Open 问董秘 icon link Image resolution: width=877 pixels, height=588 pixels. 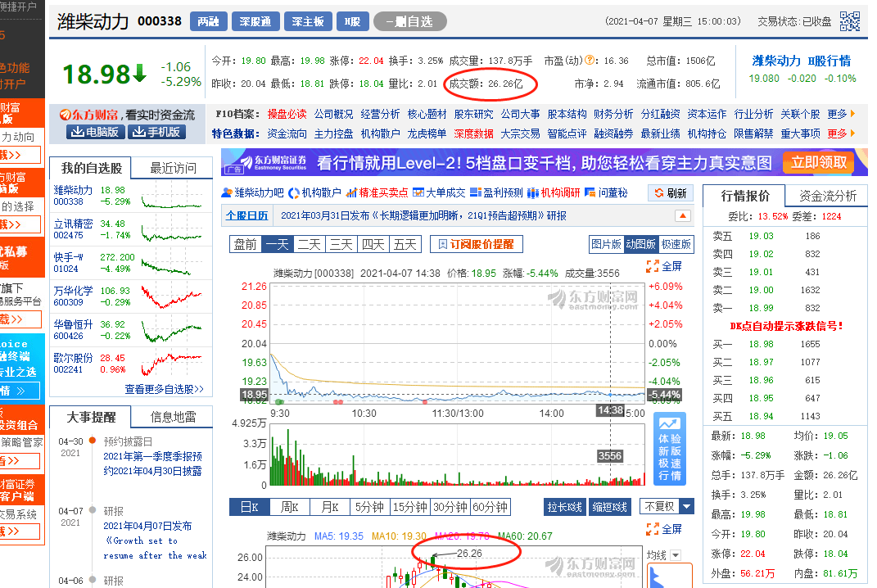(606, 193)
